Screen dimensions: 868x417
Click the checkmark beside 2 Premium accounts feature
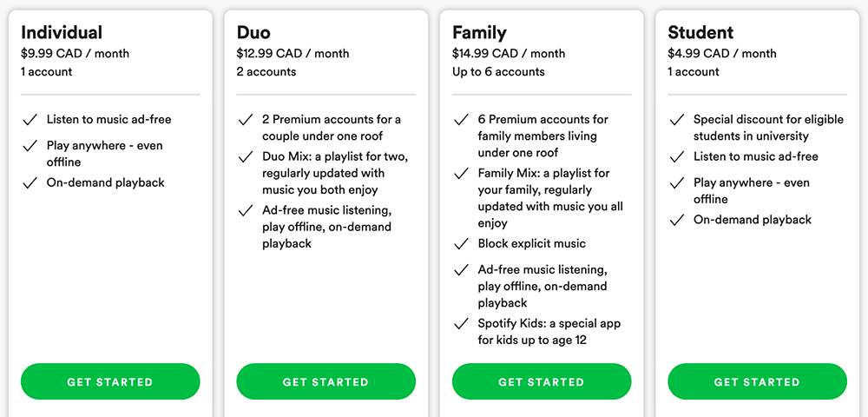pyautogui.click(x=246, y=120)
